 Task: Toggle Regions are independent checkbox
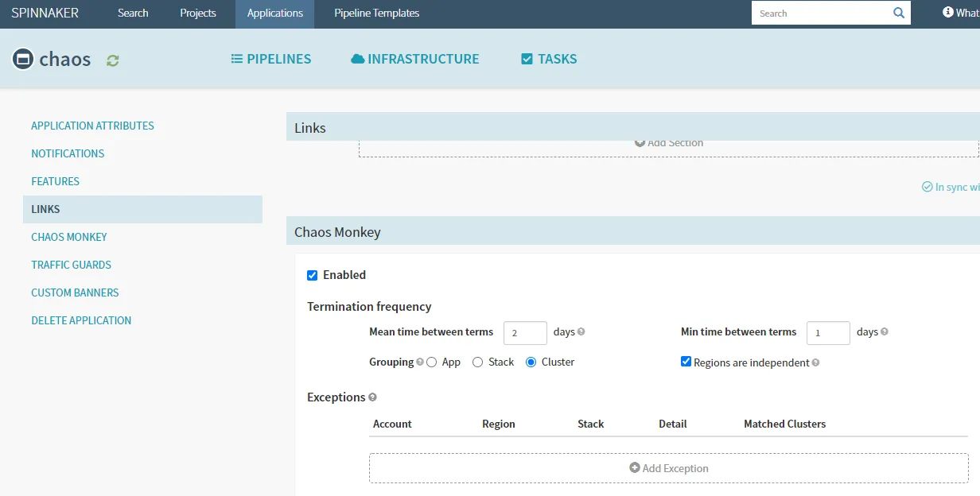coord(686,362)
